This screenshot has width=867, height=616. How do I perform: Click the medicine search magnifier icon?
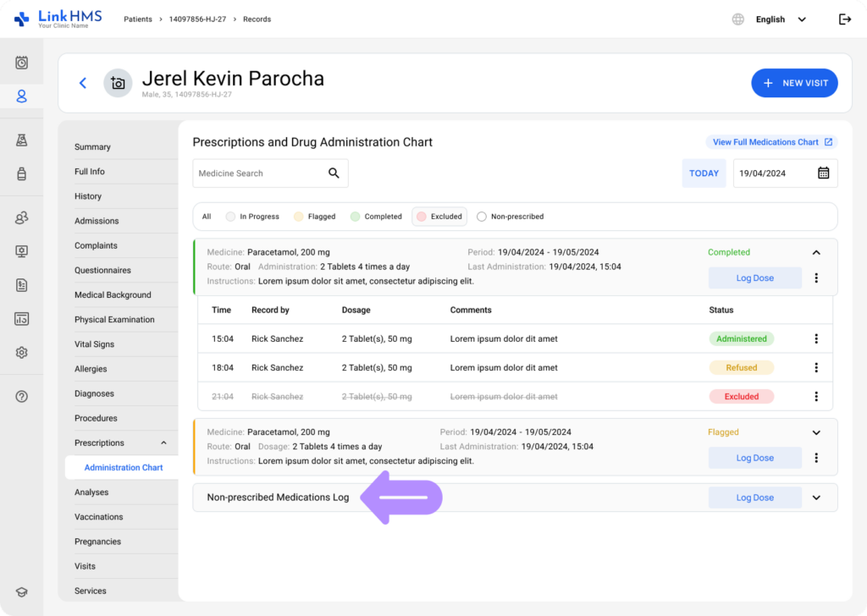(334, 173)
